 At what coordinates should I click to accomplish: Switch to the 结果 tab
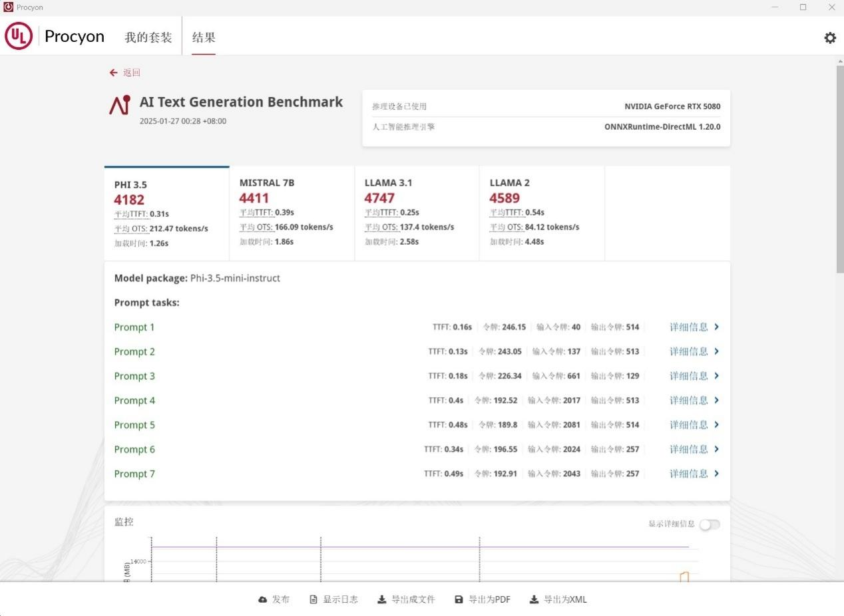pos(204,37)
